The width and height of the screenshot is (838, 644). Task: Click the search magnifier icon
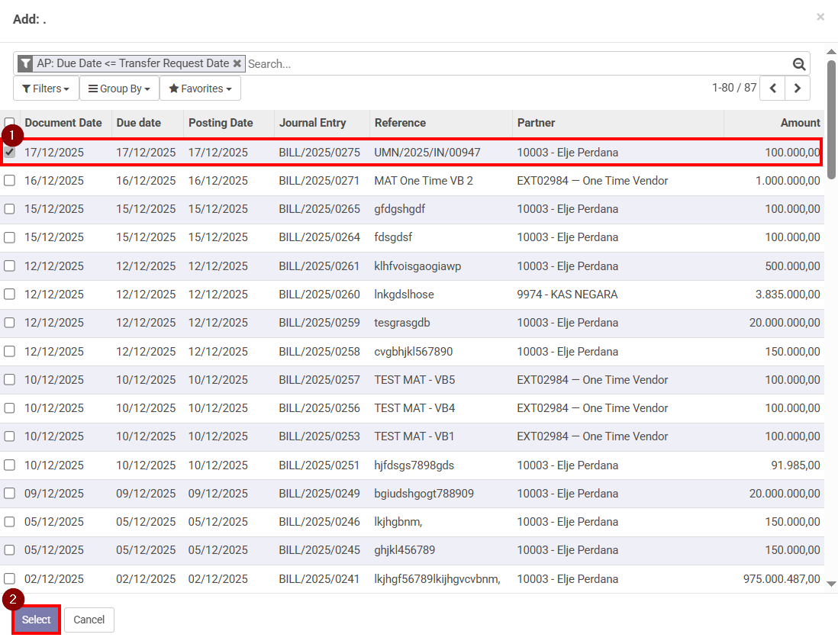tap(799, 64)
